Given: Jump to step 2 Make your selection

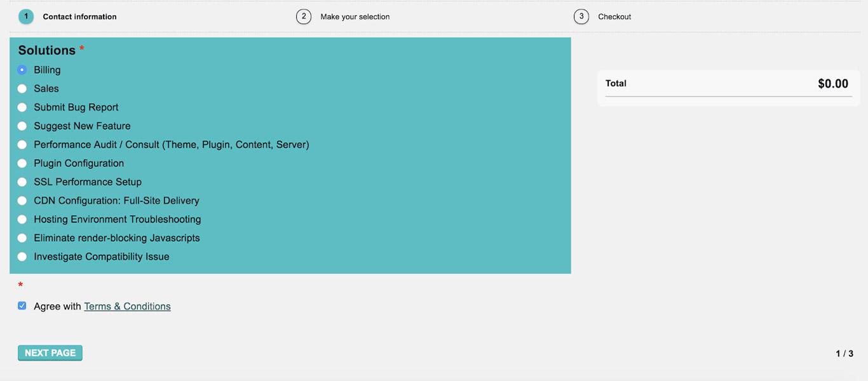Looking at the screenshot, I should [x=343, y=17].
